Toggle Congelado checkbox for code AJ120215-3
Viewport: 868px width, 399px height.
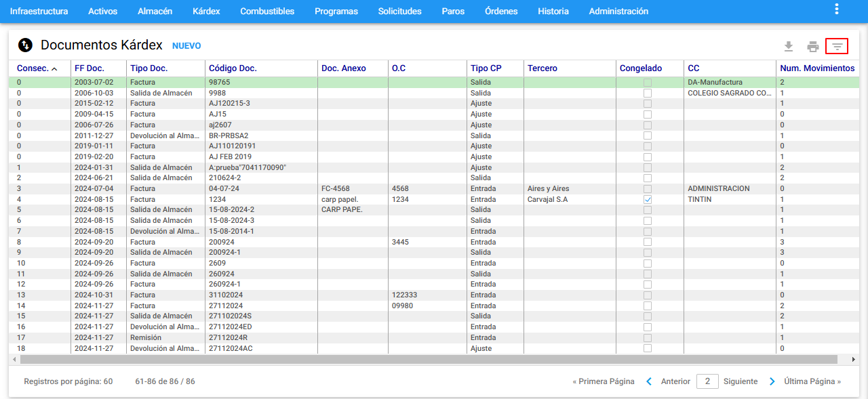pyautogui.click(x=648, y=103)
